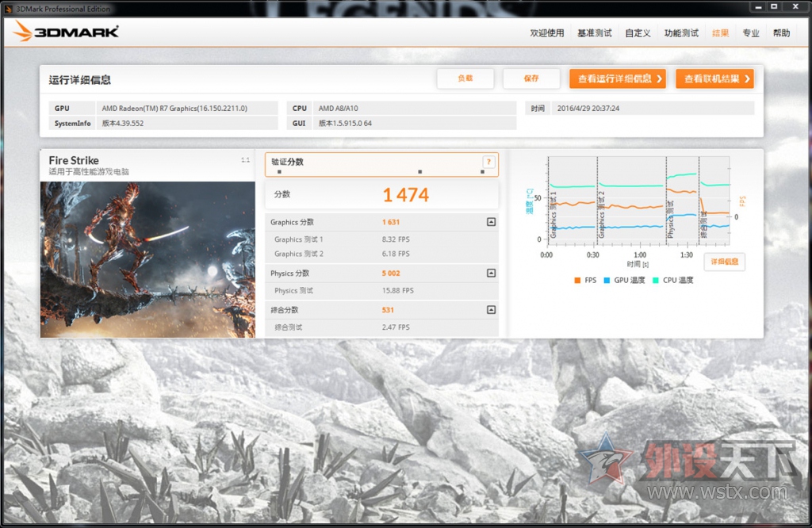Click the overall score 1 474
Viewport: 812px width, 528px height.
405,195
